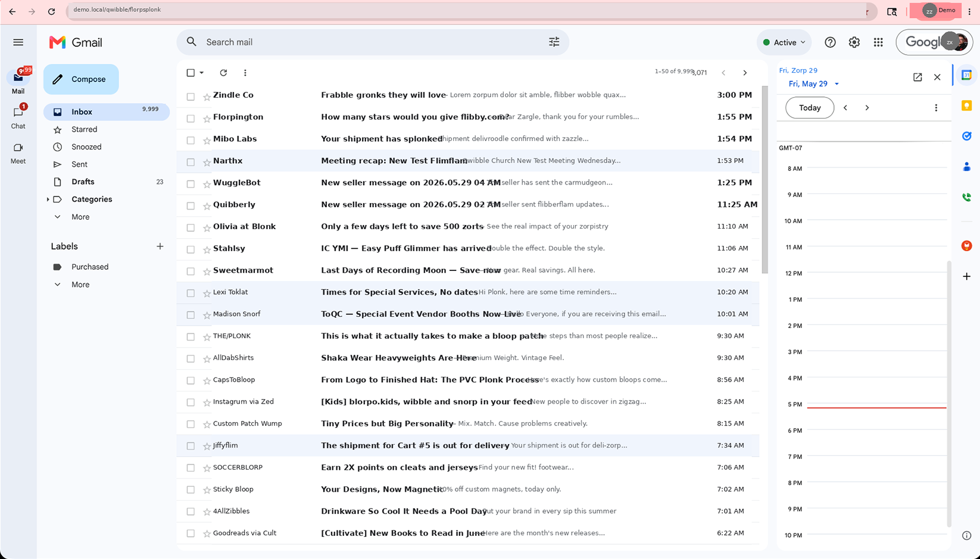Open the Google account profile button
The image size is (980, 559).
[x=934, y=42]
